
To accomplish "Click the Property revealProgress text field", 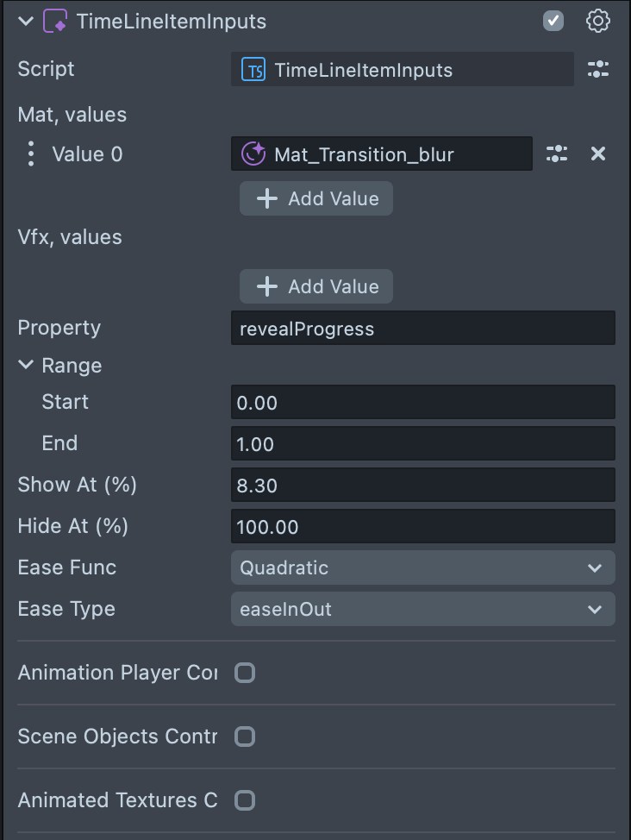I will pos(422,329).
